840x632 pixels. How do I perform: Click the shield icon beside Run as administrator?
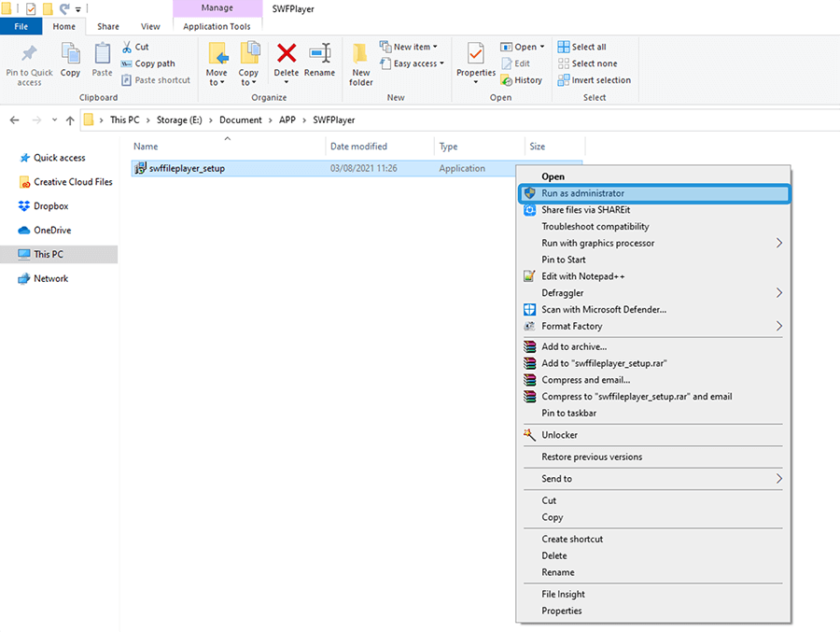click(x=530, y=193)
